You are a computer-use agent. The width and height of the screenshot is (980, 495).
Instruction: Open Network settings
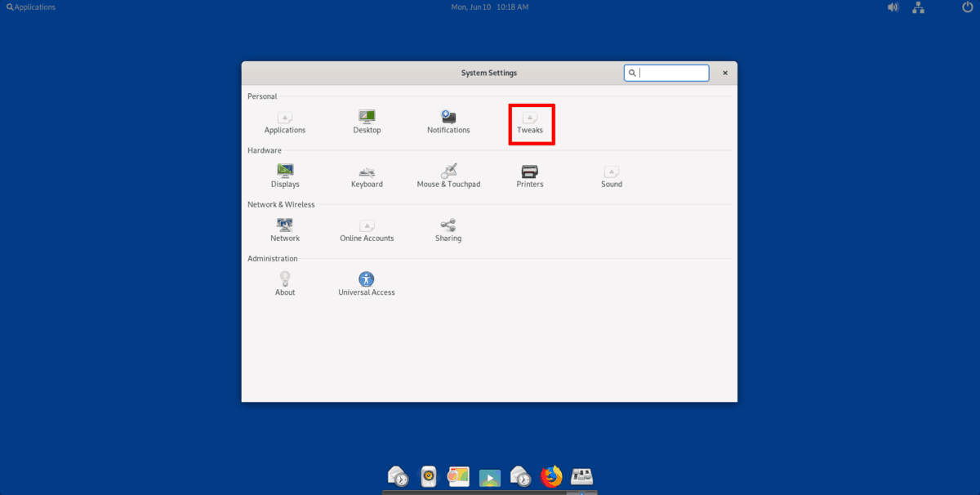(285, 230)
